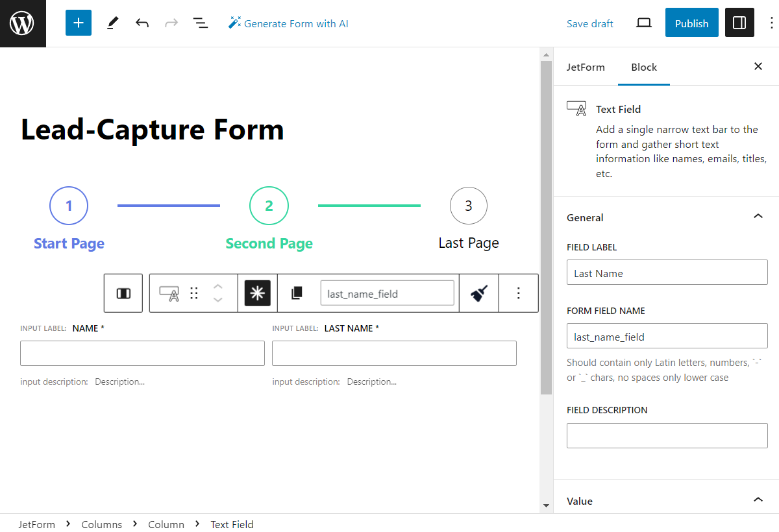Toggle the settings sidebar panel

[739, 23]
